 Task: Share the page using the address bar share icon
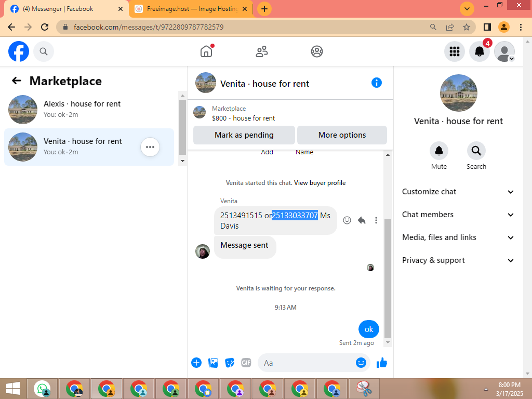coord(450,27)
